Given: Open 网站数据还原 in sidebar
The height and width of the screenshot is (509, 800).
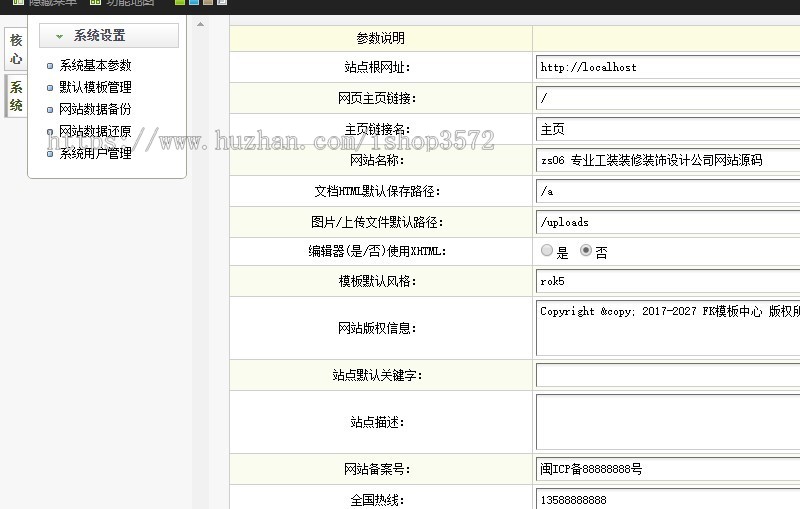Looking at the screenshot, I should (x=95, y=131).
